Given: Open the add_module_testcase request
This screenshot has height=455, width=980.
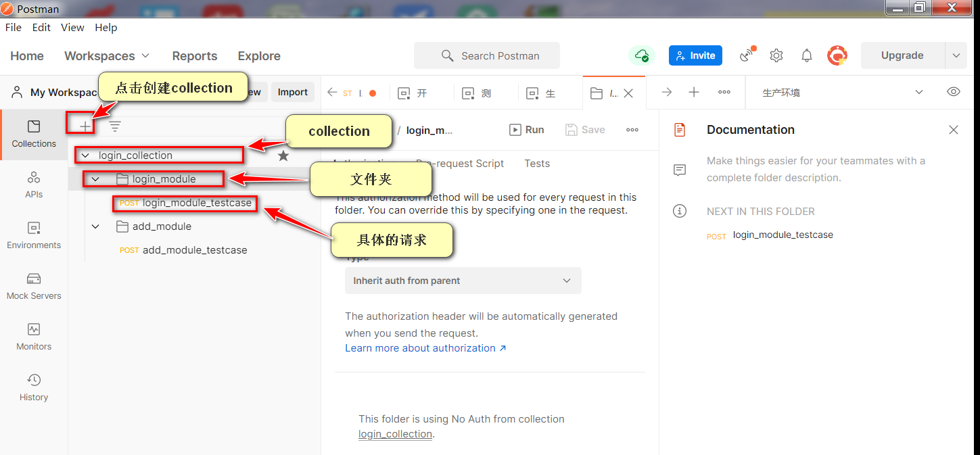Looking at the screenshot, I should pyautogui.click(x=195, y=250).
